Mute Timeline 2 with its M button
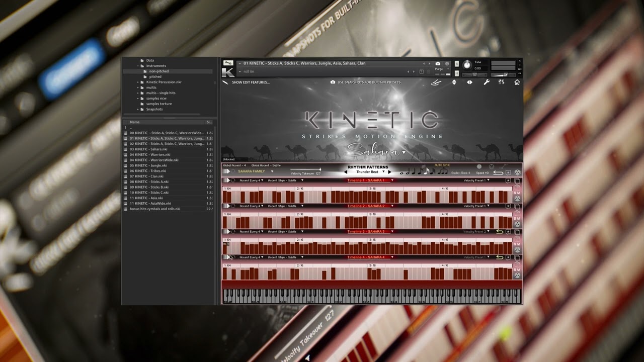The image size is (644, 362). click(519, 218)
